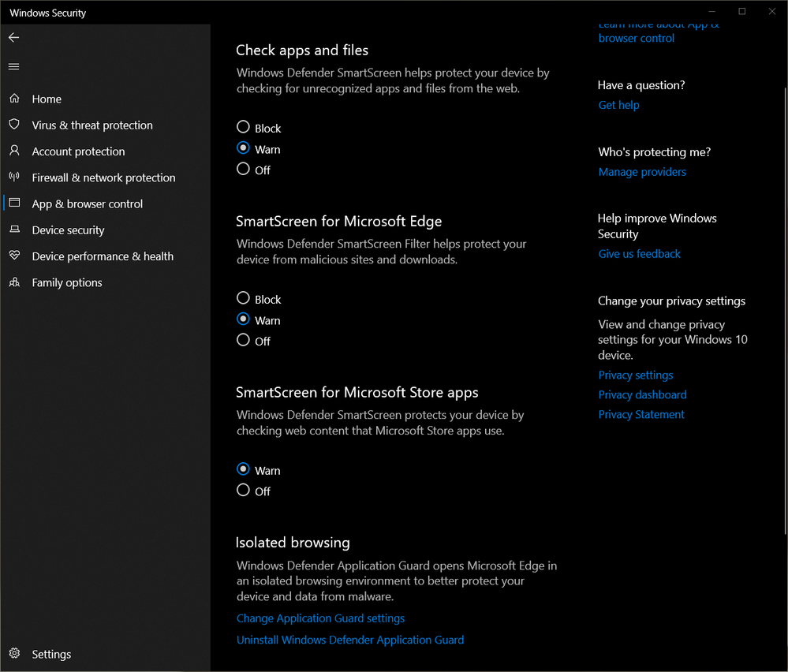This screenshot has height=672, width=788.
Task: Click the Home house icon
Action: [14, 99]
